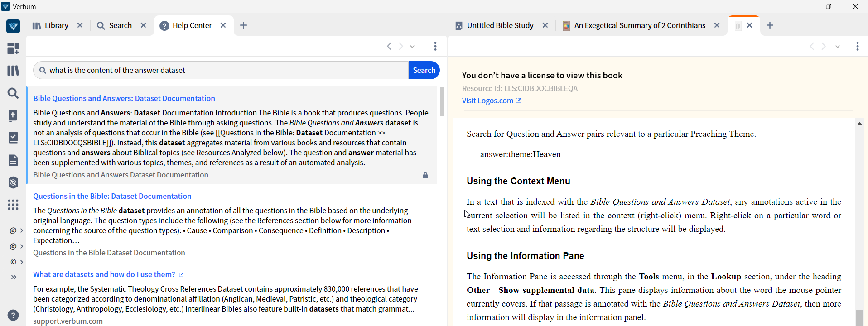Switch to the Library tab

[x=50, y=26]
